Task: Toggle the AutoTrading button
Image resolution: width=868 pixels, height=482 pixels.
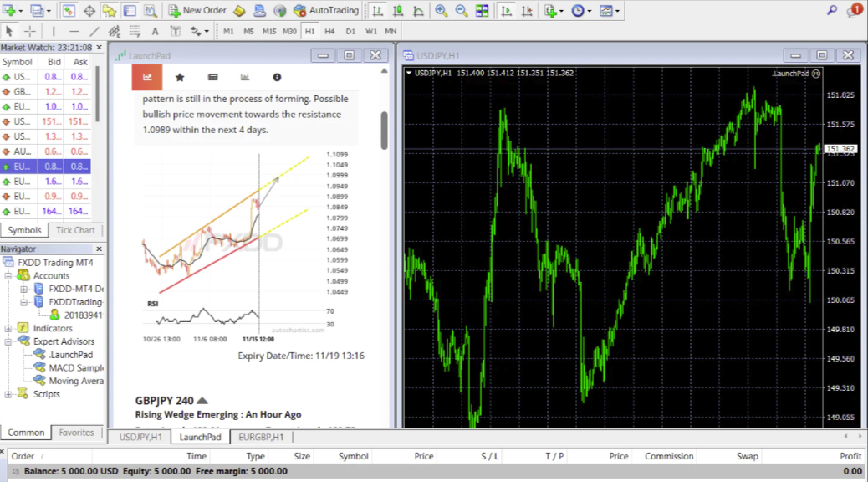Action: click(326, 11)
